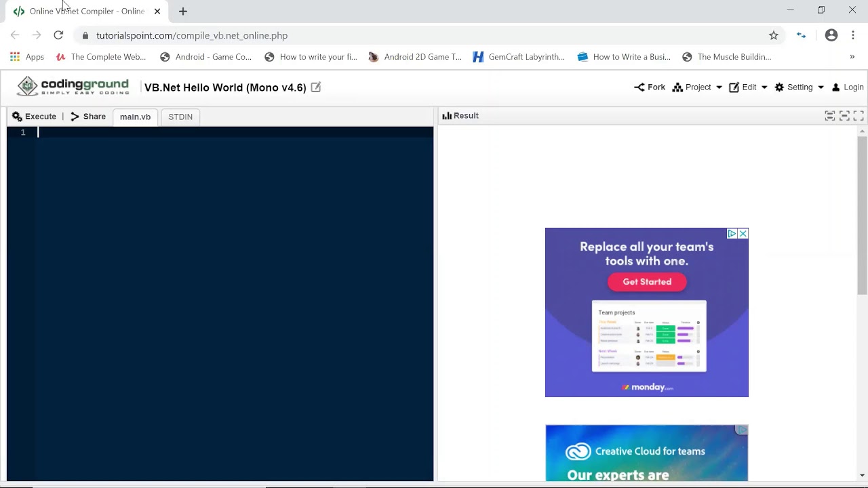
Task: Click the AdChoices icon on monday ad
Action: click(732, 234)
